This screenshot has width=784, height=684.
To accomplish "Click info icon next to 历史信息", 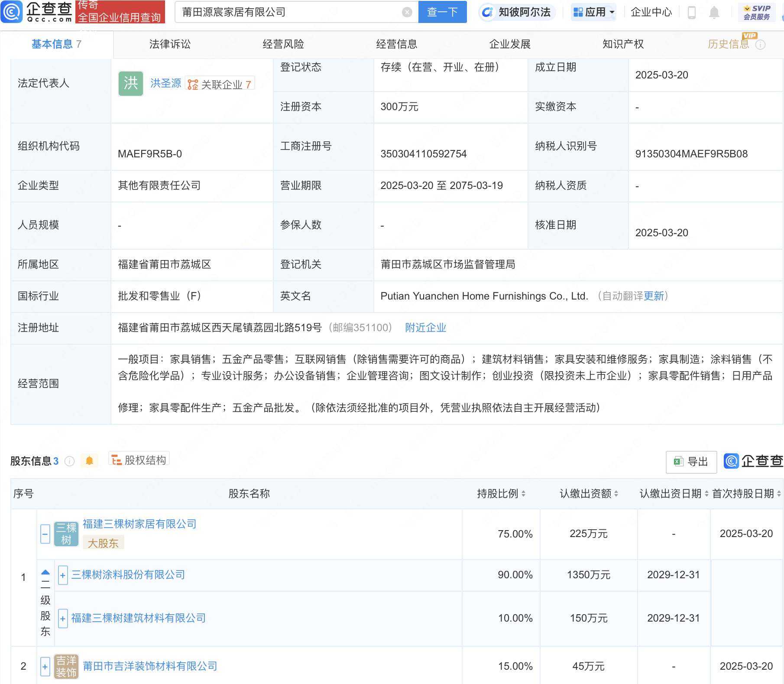I will pos(761,45).
